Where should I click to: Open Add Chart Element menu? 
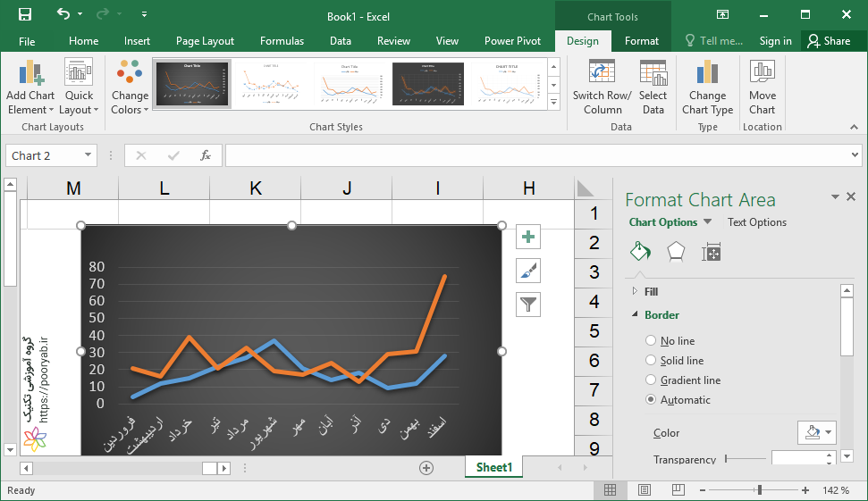[x=30, y=87]
